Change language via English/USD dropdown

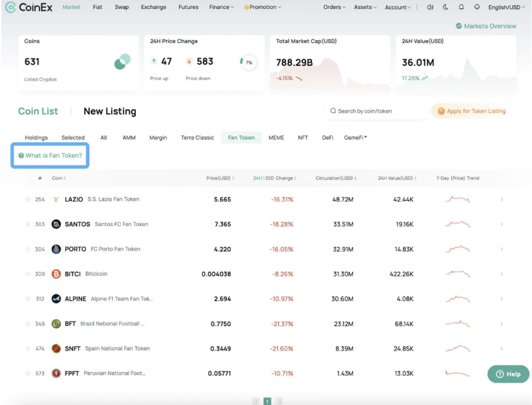tap(506, 7)
